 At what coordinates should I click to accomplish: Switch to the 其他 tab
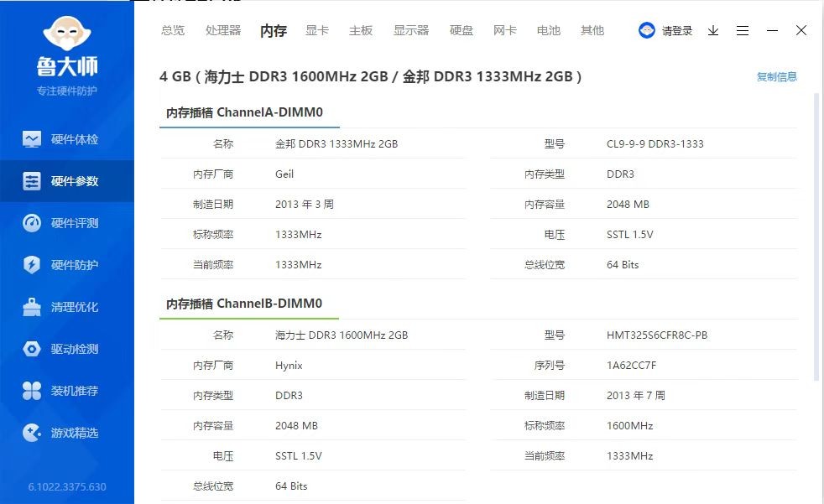tap(592, 30)
